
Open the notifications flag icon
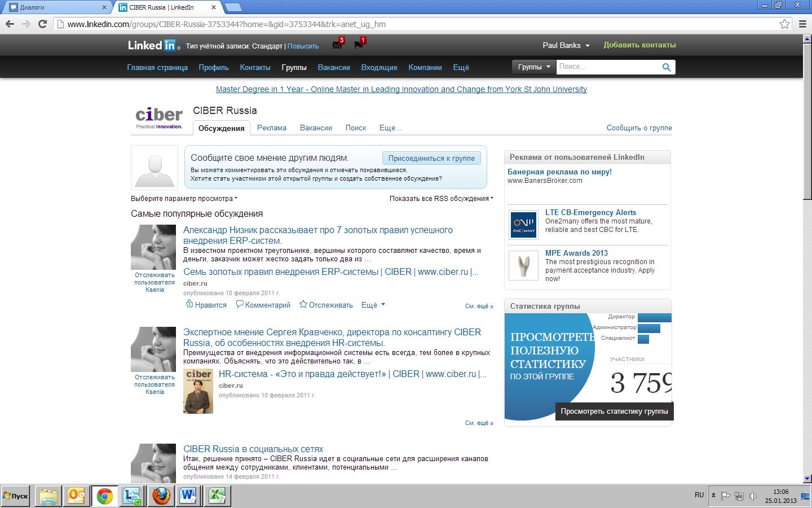[x=359, y=45]
